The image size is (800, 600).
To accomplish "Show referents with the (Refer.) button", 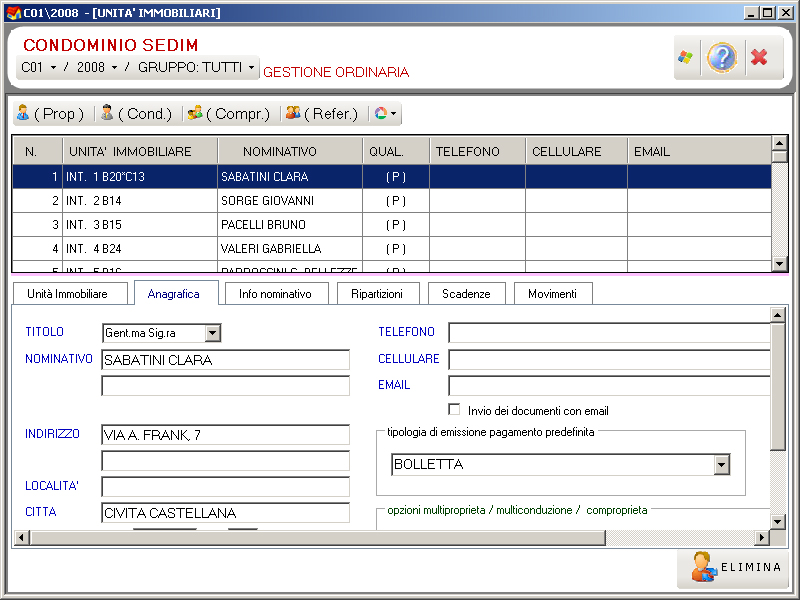I will 322,114.
